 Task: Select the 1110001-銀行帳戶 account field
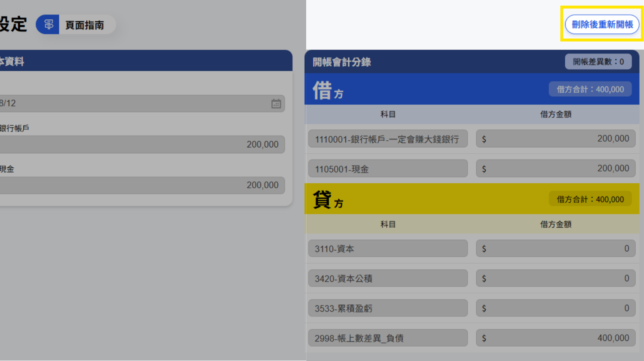388,139
